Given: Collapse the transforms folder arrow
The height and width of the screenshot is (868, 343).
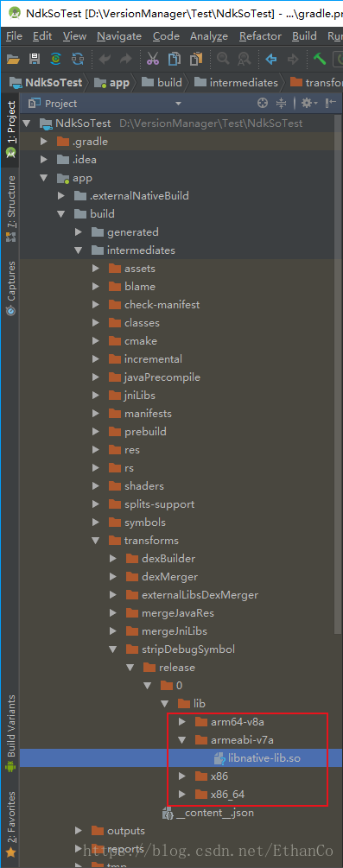Looking at the screenshot, I should tap(96, 541).
